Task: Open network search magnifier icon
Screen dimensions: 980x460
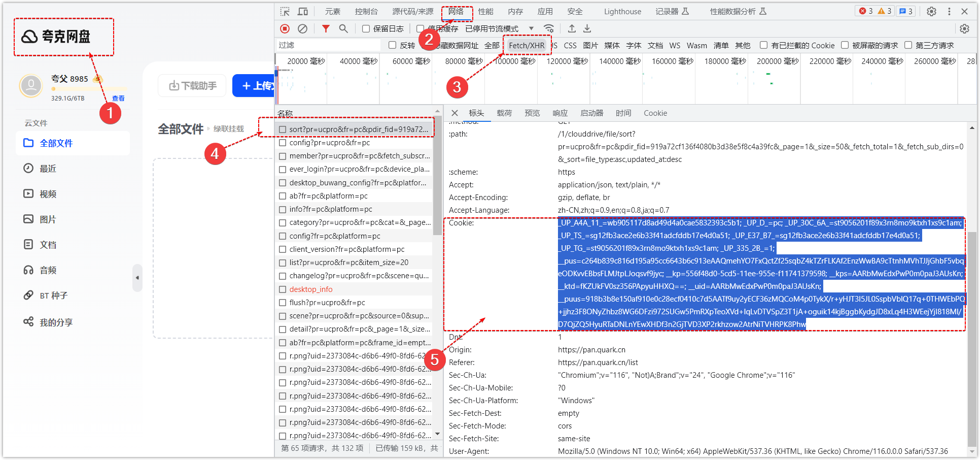Action: pyautogui.click(x=343, y=29)
